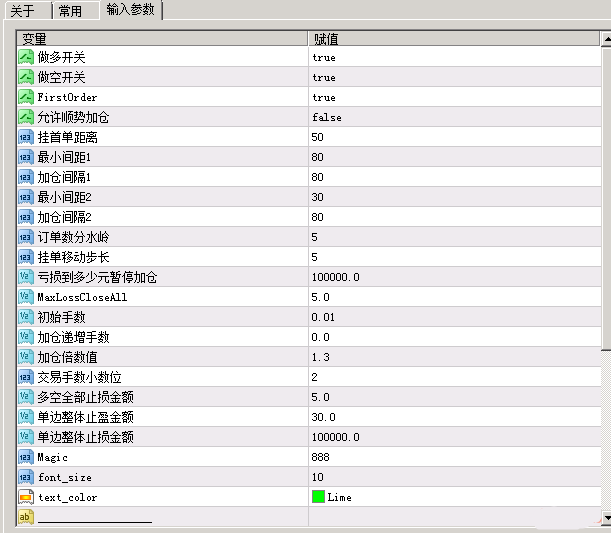Click the double icon beside 单边整体止盈金额

[26, 417]
